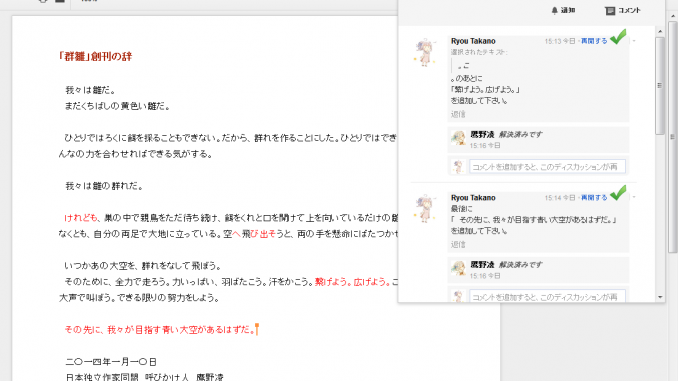Click red line その先に、我々が目指す青い大空があるはずだ。

pos(160,330)
